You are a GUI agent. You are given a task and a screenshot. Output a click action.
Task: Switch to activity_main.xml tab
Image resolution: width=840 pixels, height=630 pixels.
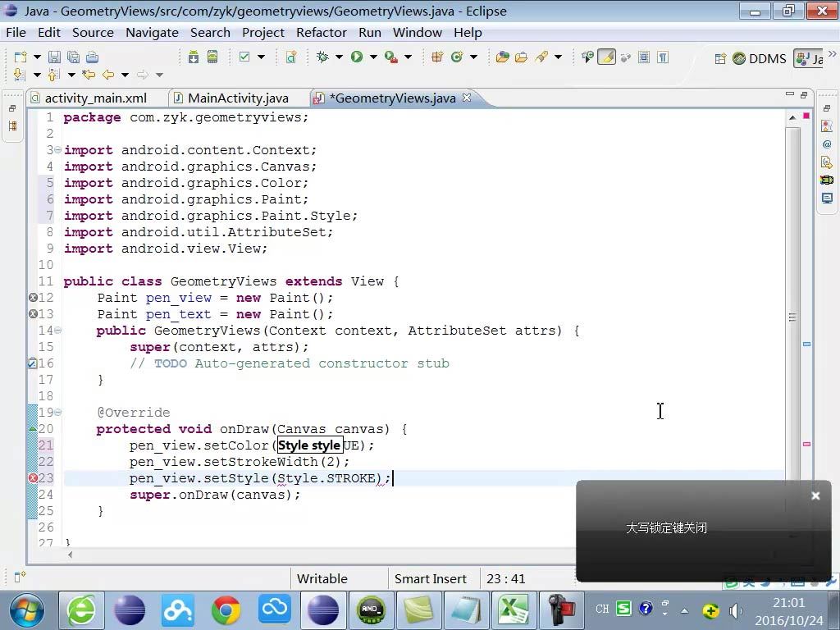point(95,98)
